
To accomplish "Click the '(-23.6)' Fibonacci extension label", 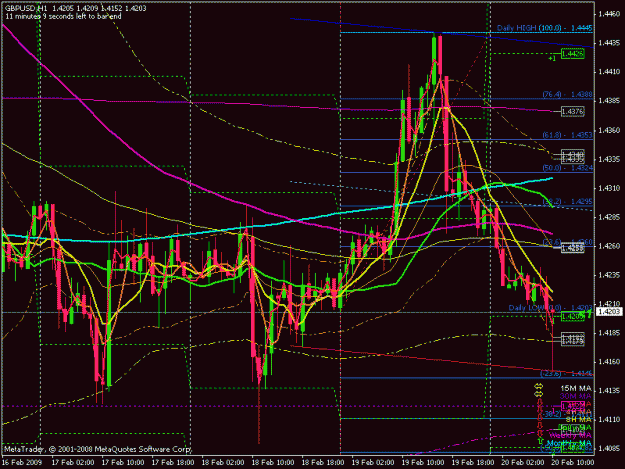I will click(566, 373).
